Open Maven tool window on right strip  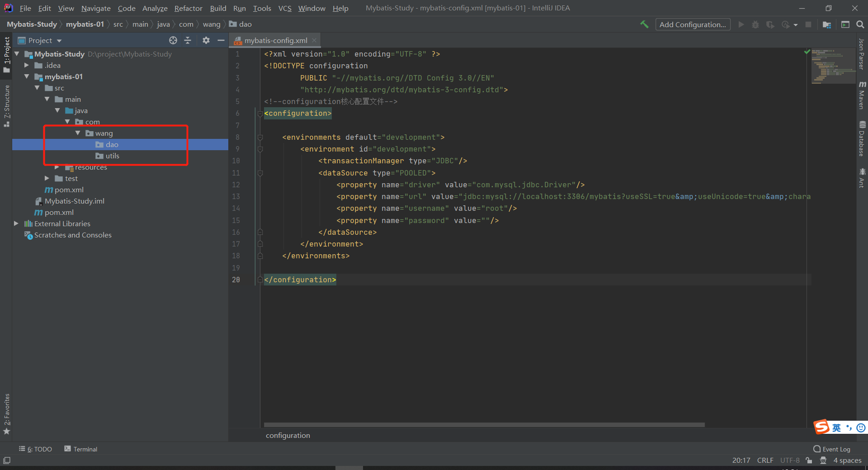coord(862,95)
